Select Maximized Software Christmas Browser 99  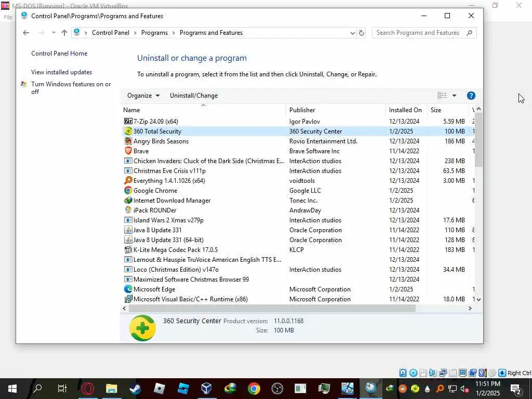point(191,279)
